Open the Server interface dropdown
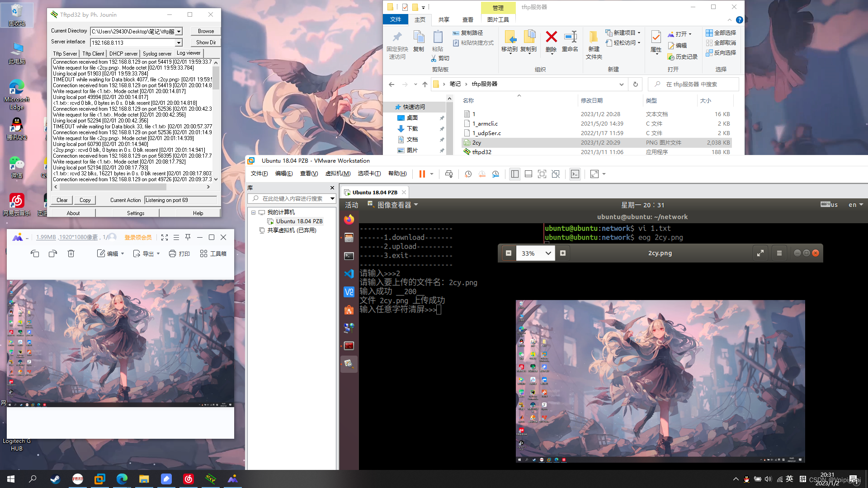This screenshot has height=488, width=868. pos(179,43)
